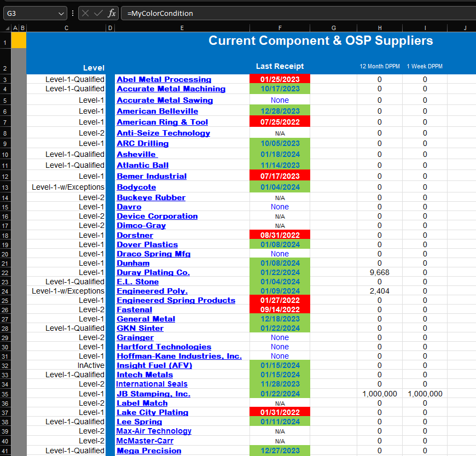Select red date cell 01/25/2023

coord(280,79)
